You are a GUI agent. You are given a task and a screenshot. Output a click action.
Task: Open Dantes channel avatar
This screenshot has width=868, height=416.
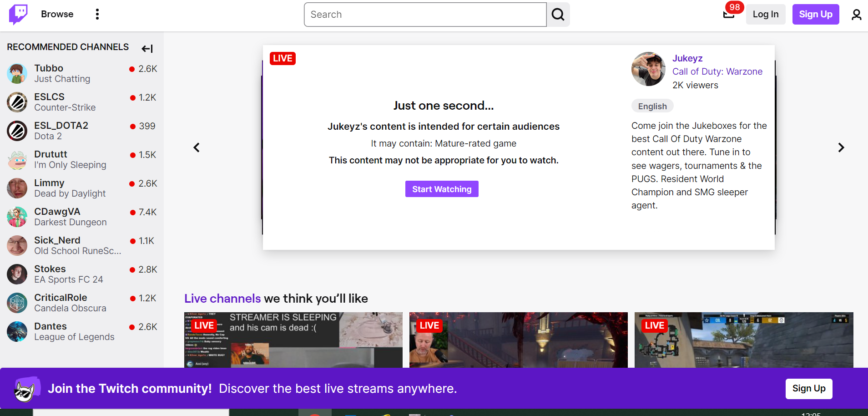17,332
